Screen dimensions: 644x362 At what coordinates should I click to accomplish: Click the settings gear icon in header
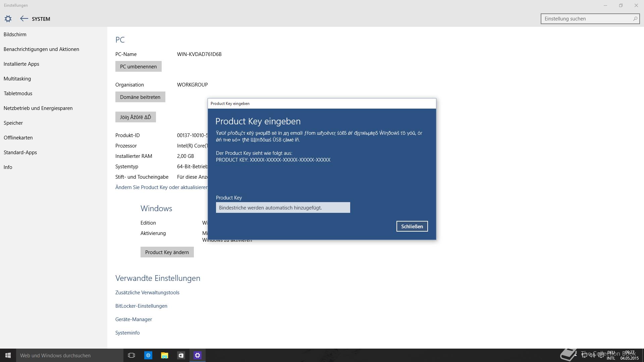coord(8,19)
